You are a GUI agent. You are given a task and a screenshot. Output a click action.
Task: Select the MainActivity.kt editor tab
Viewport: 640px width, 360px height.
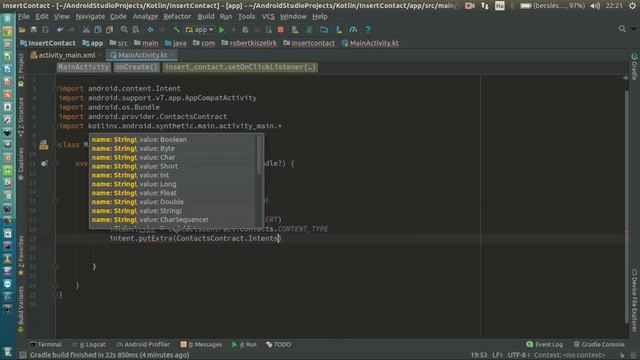tap(141, 55)
